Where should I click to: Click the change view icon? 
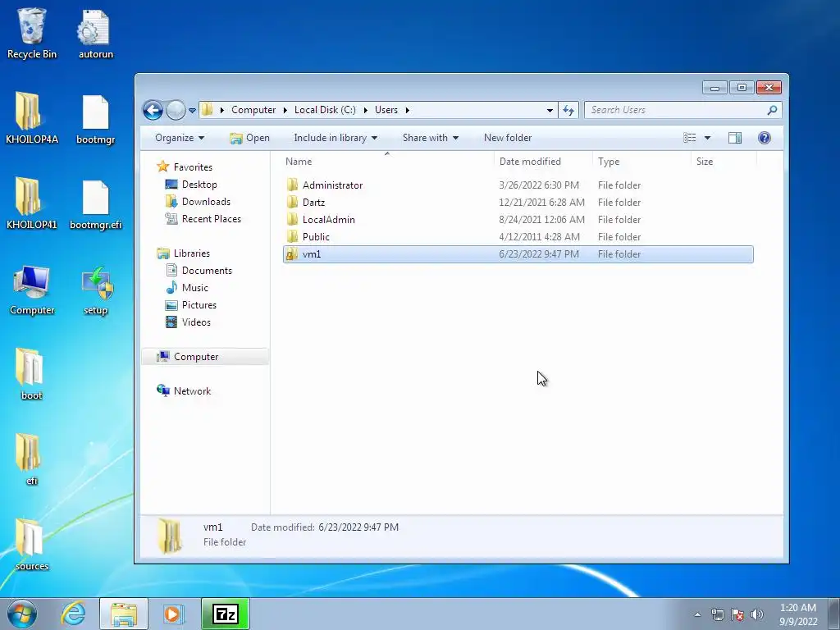tap(689, 138)
